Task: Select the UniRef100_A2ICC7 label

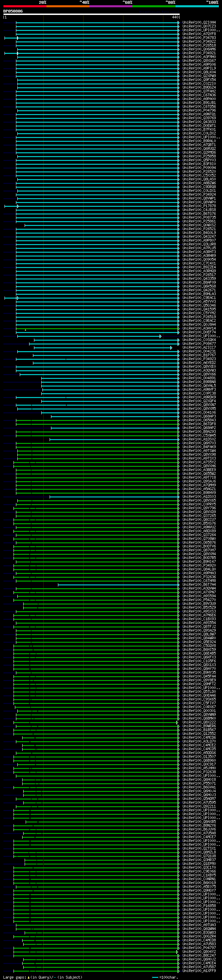Action: click(x=199, y=347)
